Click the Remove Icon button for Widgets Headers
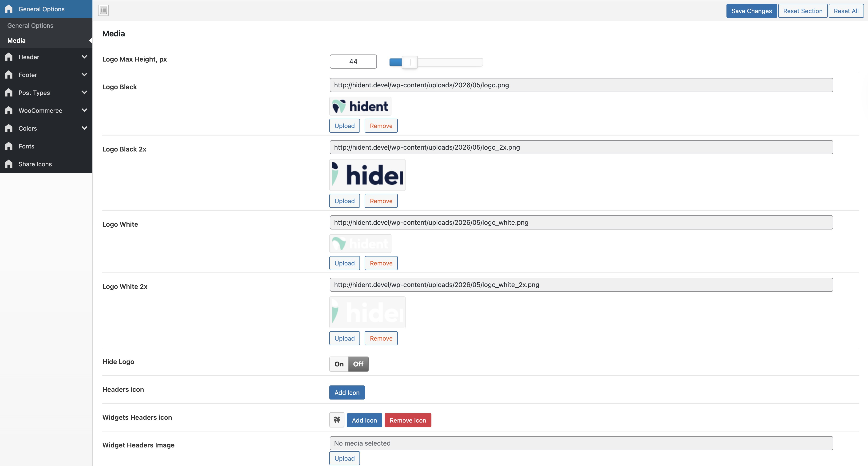 [x=408, y=420]
